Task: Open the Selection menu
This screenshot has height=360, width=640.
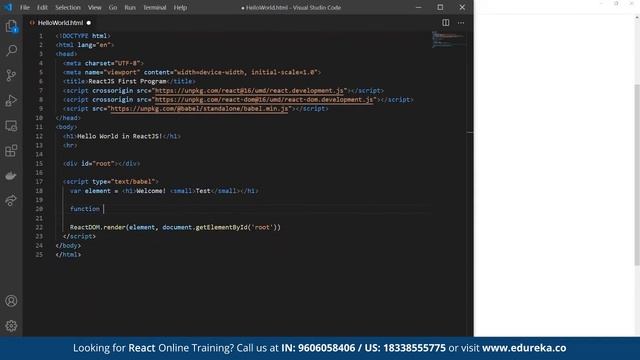Action: click(x=68, y=7)
